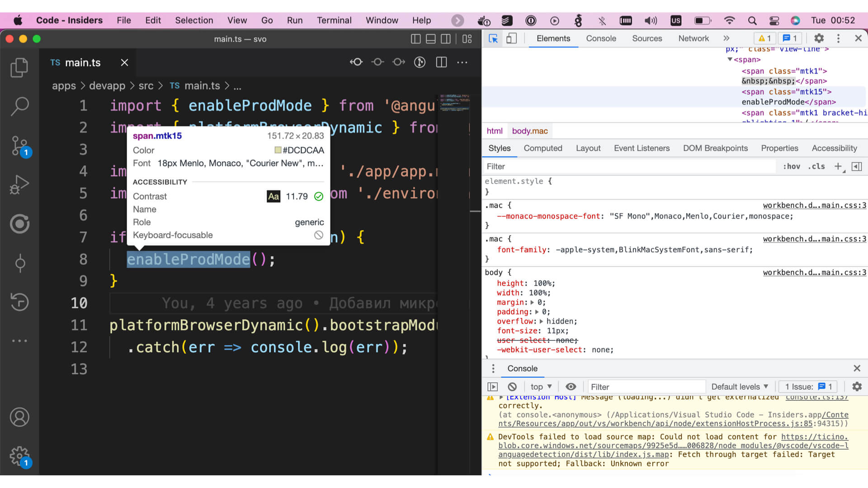This screenshot has height=488, width=868.
Task: Click the warnings count badge in DevTools
Action: tap(764, 38)
